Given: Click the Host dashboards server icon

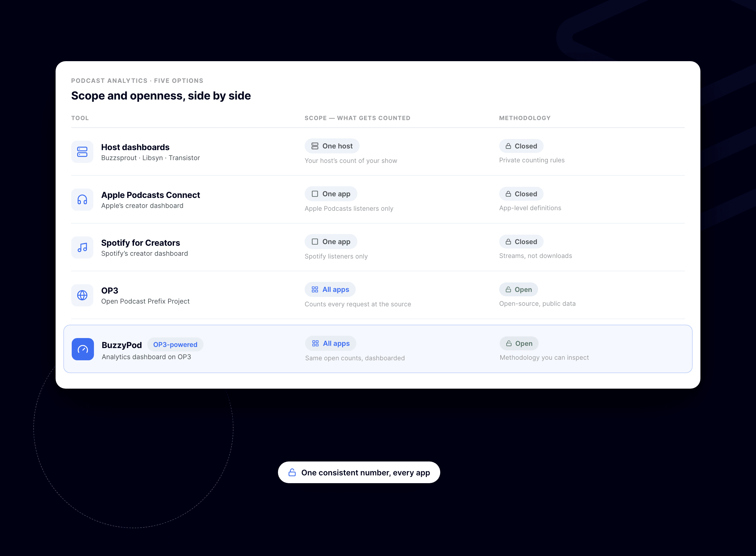Looking at the screenshot, I should coord(82,152).
